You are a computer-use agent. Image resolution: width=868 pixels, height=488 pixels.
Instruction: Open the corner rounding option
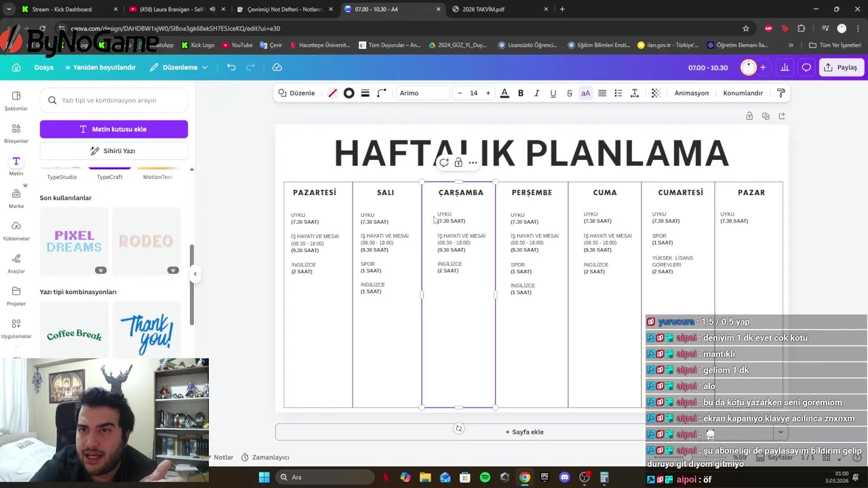click(382, 93)
